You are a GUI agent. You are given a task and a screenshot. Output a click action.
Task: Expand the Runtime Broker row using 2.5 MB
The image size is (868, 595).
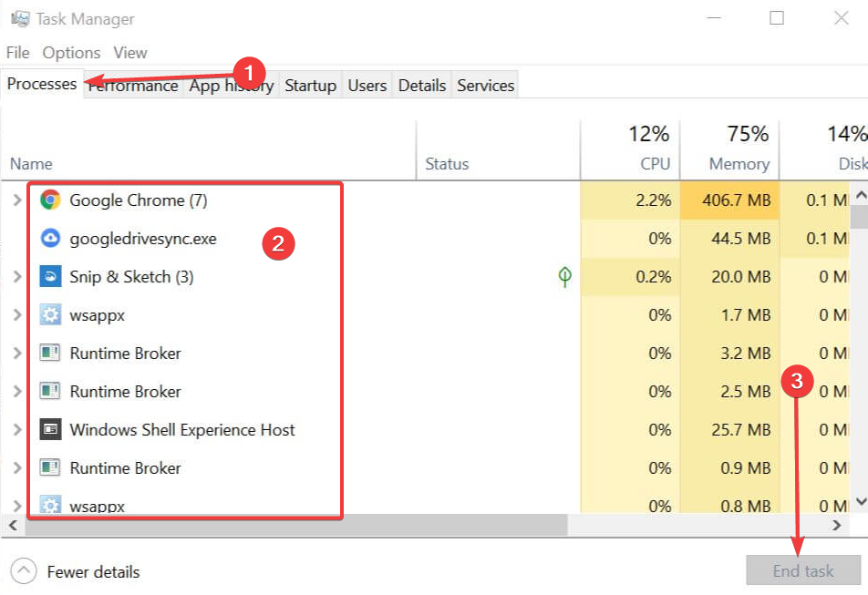pyautogui.click(x=17, y=391)
